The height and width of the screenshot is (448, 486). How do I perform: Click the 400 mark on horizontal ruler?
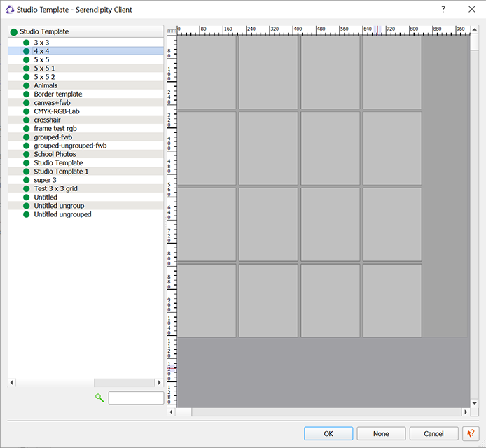[x=298, y=29]
